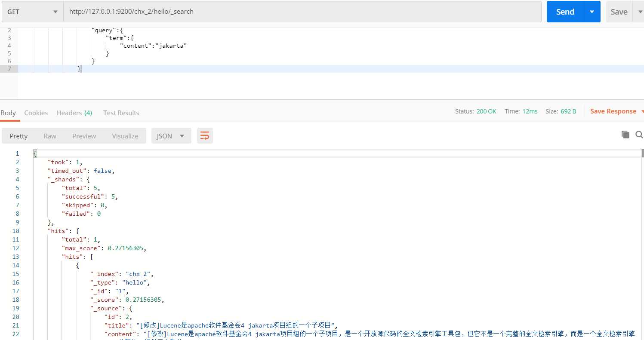644x340 pixels.
Task: Click the "skipped": 0 line
Action: click(x=84, y=205)
